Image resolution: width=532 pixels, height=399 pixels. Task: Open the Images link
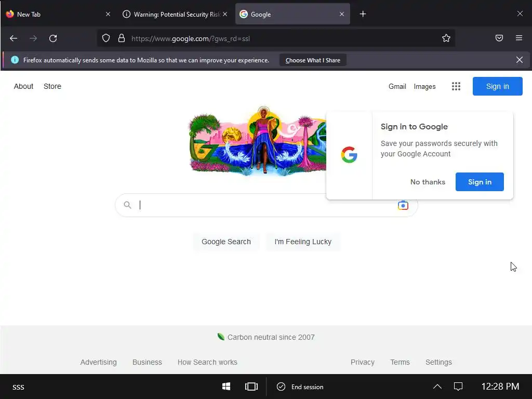click(x=424, y=87)
